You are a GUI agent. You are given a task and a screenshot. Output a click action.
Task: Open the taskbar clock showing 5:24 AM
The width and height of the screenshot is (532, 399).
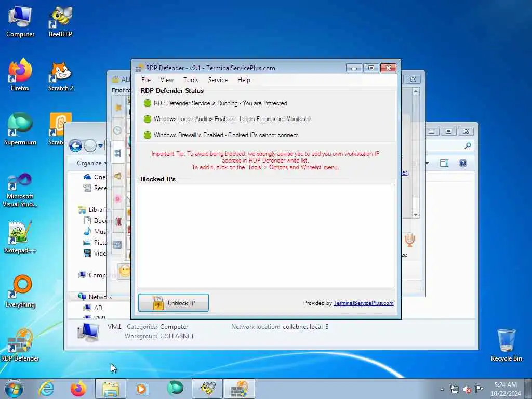pyautogui.click(x=506, y=389)
